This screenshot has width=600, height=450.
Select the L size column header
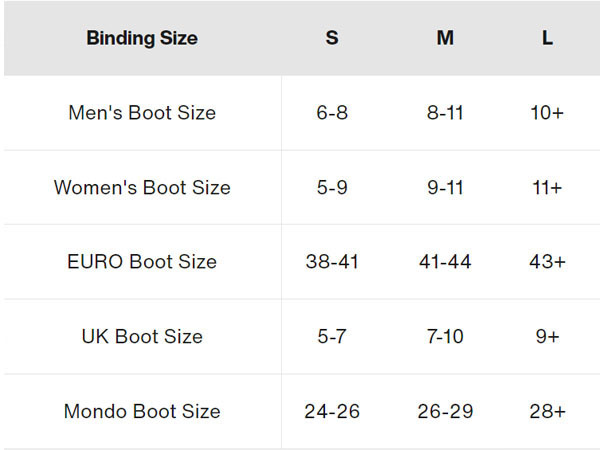click(x=547, y=39)
